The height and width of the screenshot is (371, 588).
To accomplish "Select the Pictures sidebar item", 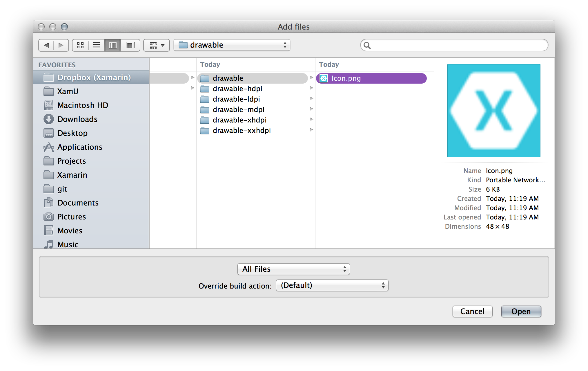I will pyautogui.click(x=71, y=217).
